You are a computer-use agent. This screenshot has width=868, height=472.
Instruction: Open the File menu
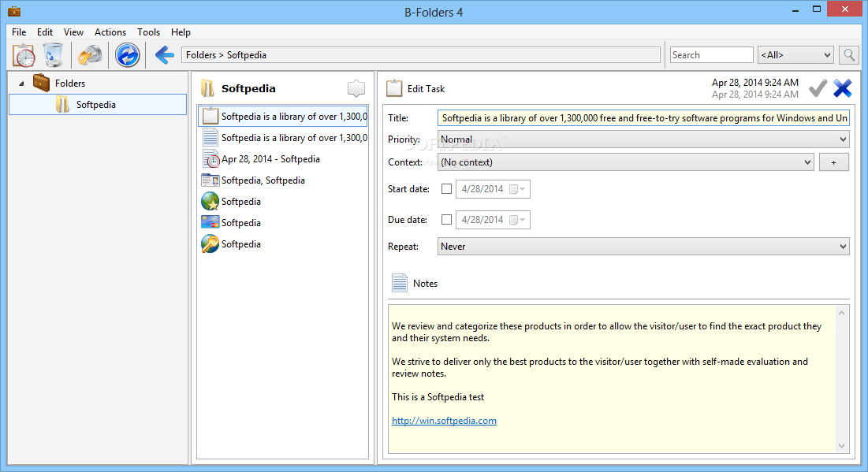(19, 32)
